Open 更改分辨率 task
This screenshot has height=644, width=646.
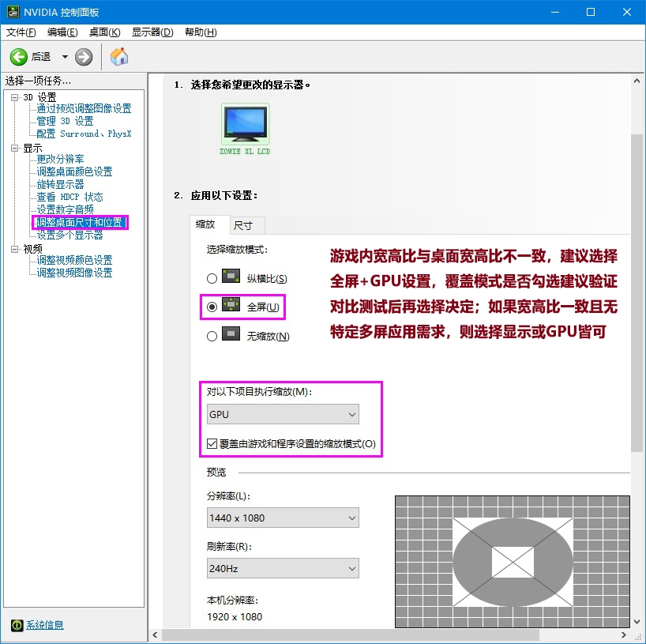coord(60,159)
